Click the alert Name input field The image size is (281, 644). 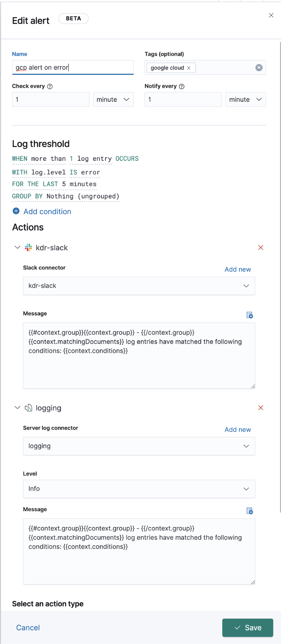point(73,68)
